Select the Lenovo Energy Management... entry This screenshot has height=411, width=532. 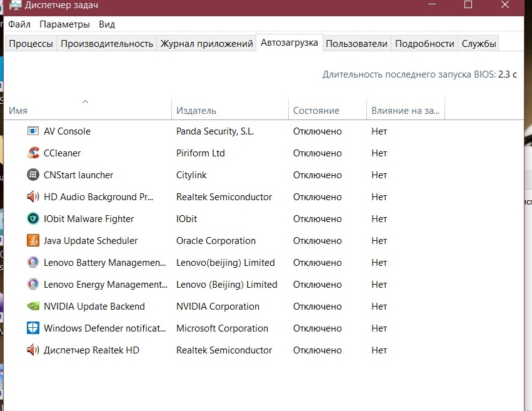coord(106,285)
